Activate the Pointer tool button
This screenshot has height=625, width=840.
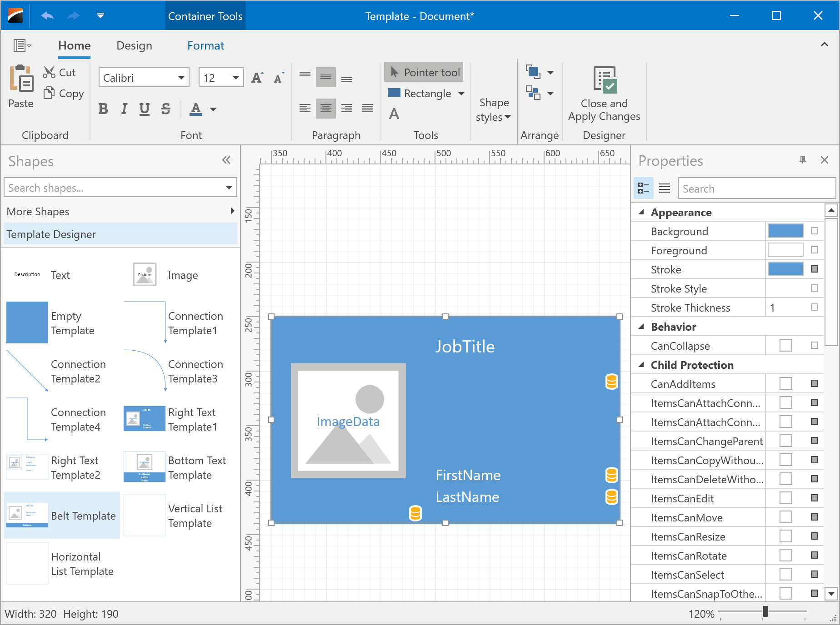(424, 72)
